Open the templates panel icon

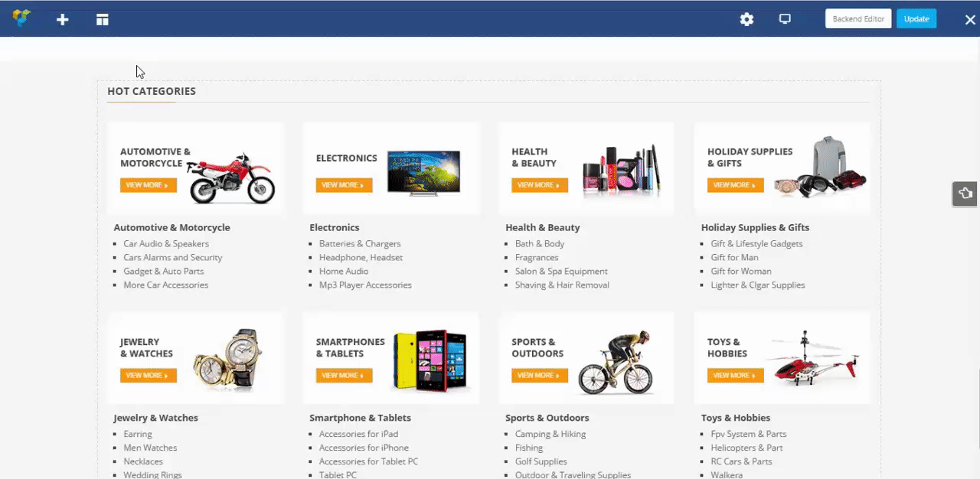103,19
